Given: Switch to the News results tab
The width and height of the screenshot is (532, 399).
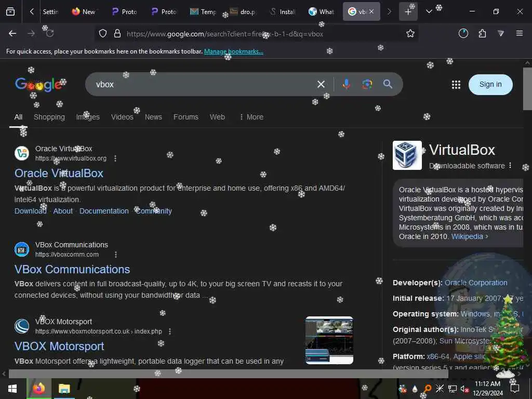Looking at the screenshot, I should [153, 117].
